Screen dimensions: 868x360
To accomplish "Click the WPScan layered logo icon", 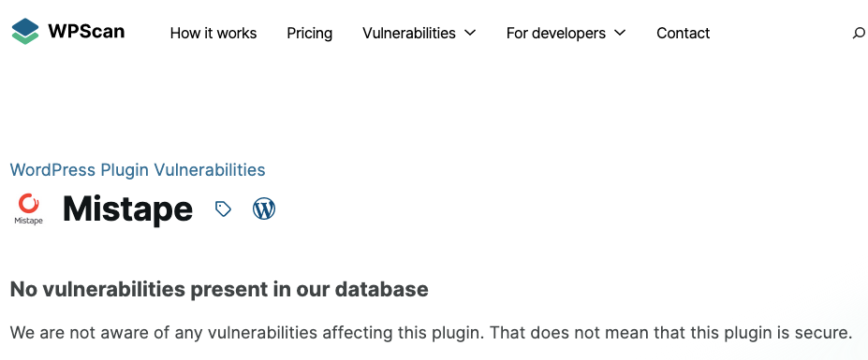I will click(25, 32).
